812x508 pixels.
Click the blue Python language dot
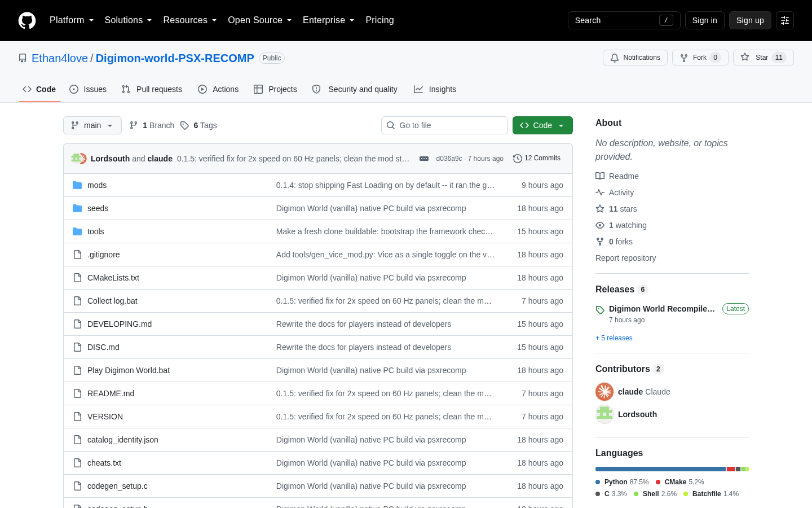coord(598,482)
